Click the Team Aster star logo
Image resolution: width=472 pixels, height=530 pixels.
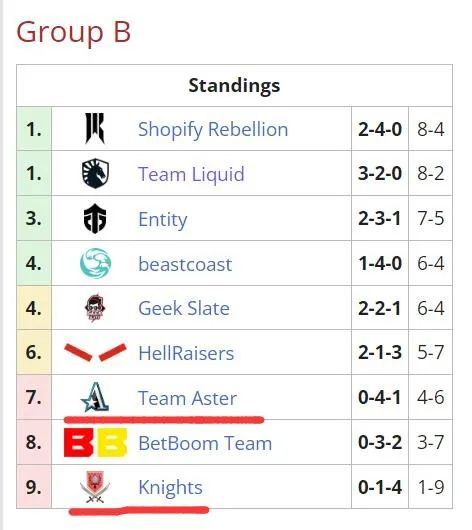point(95,397)
